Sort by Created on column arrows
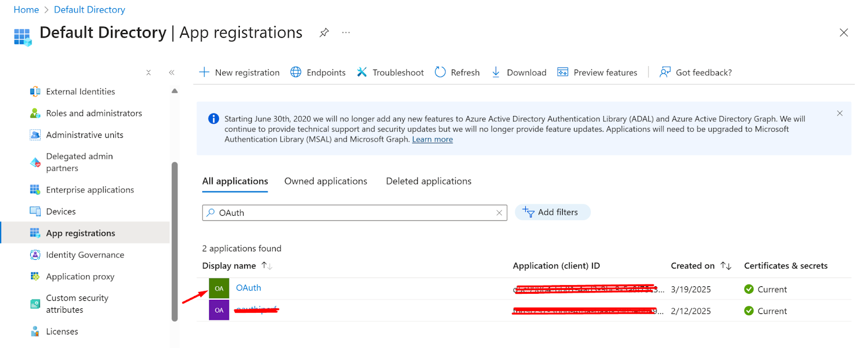868x348 pixels. coord(726,266)
